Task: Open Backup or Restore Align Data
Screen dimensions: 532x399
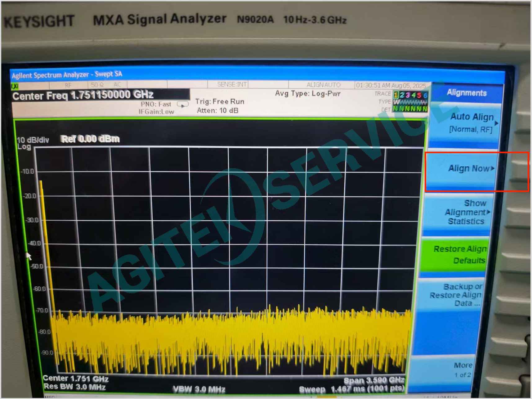Action: (x=450, y=295)
